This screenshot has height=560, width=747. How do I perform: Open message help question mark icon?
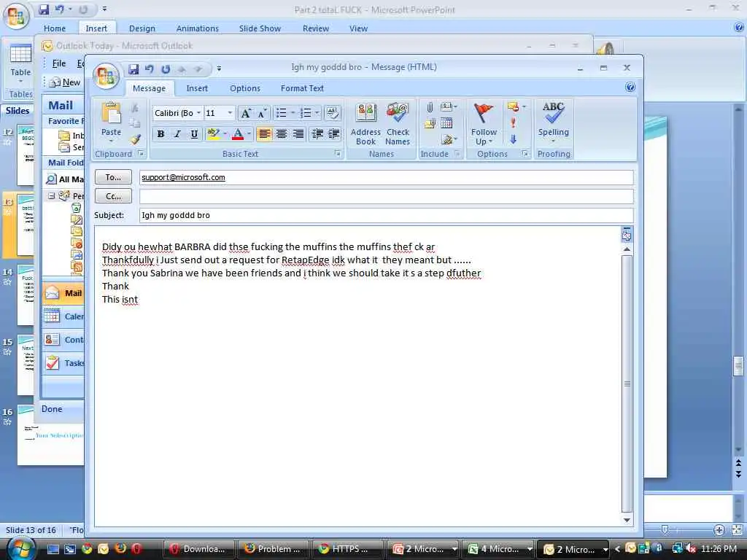[x=630, y=87]
